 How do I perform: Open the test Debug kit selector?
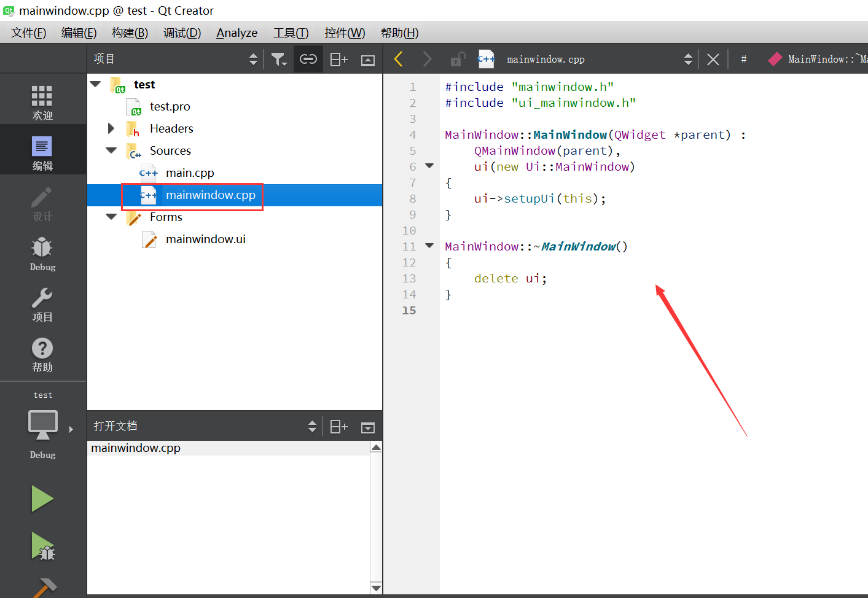[42, 426]
